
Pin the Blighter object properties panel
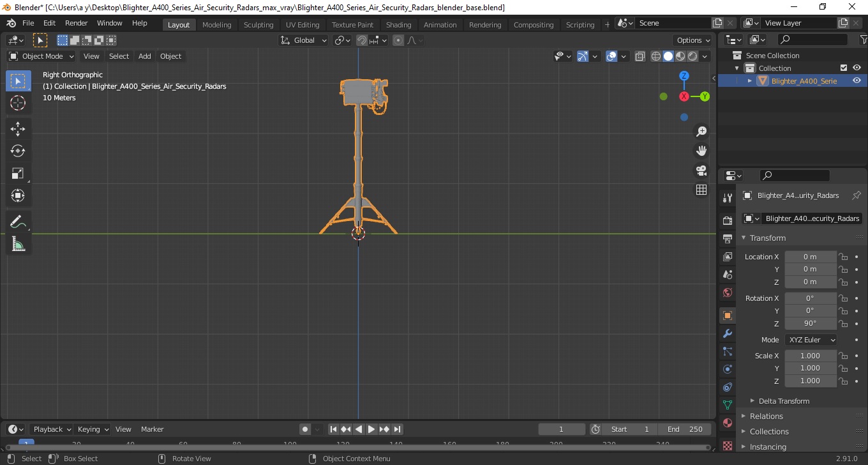click(857, 195)
